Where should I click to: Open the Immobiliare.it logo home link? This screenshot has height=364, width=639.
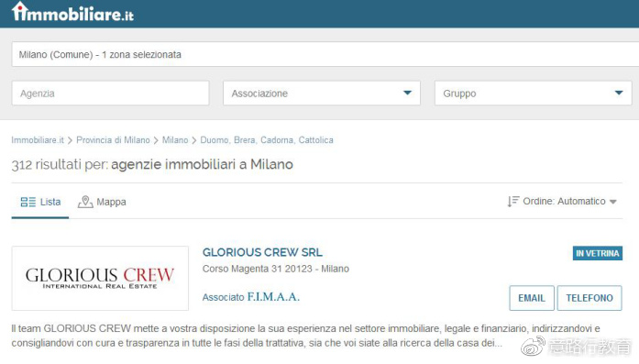[72, 12]
